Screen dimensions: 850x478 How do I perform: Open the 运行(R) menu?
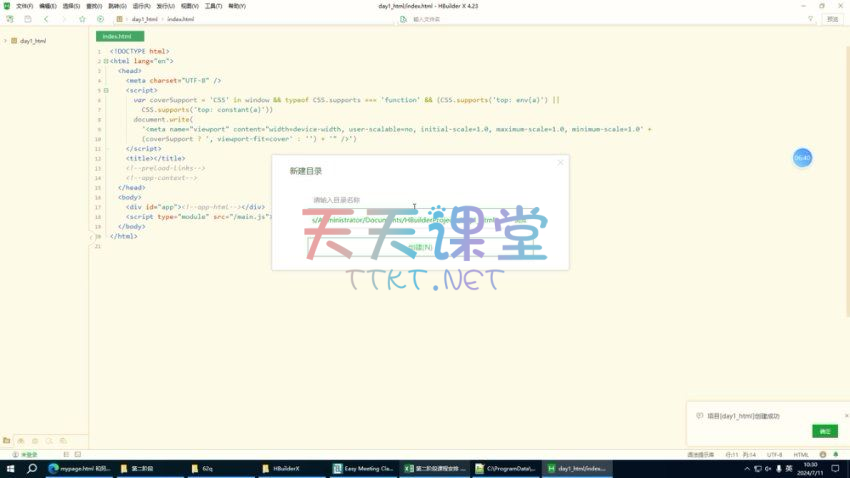(x=142, y=6)
